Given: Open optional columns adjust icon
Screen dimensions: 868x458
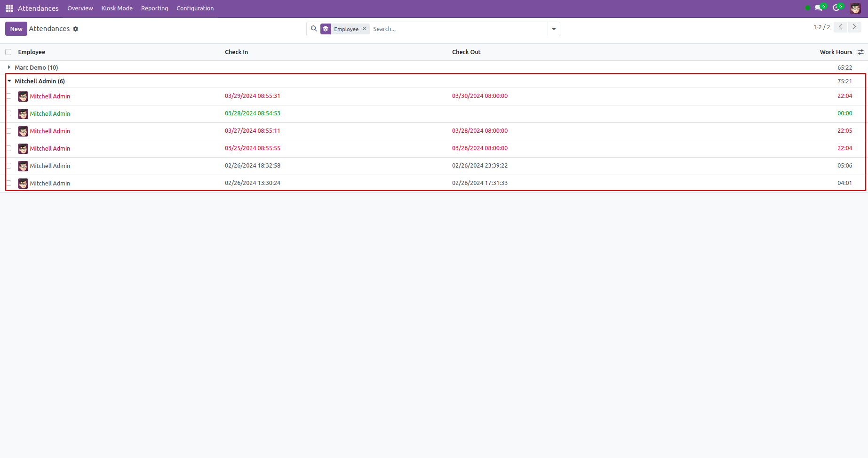Looking at the screenshot, I should click(x=860, y=52).
